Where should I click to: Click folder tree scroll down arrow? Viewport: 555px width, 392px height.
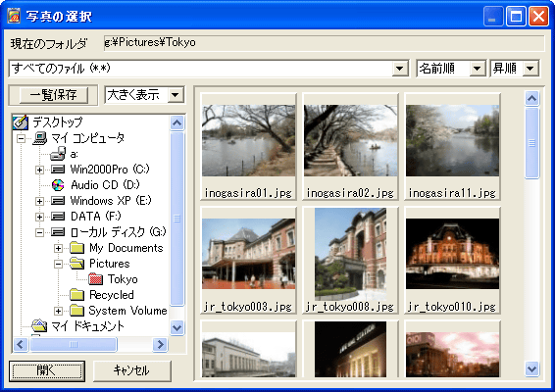[177, 327]
